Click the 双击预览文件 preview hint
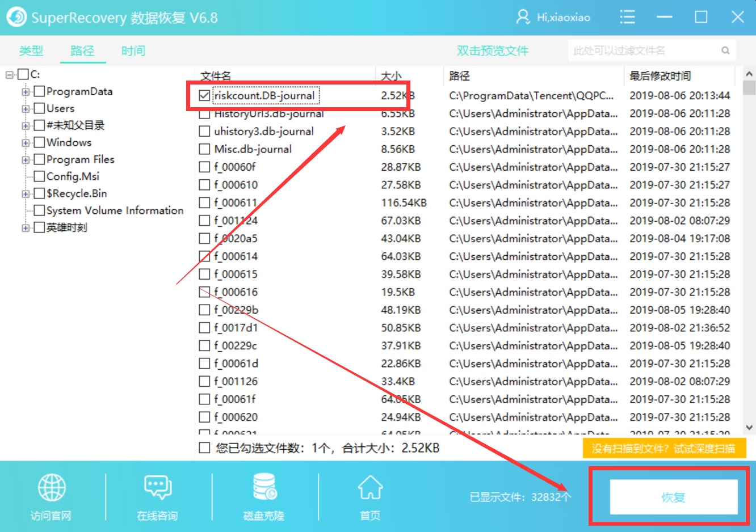Image resolution: width=756 pixels, height=532 pixels. 492,50
